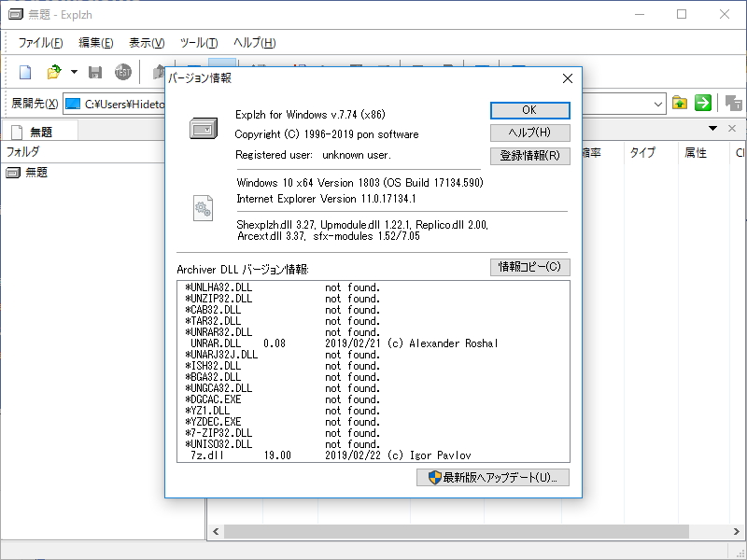Open the folder panel's dropdown triangle menu
Viewport: 747px width, 560px height.
tap(712, 128)
